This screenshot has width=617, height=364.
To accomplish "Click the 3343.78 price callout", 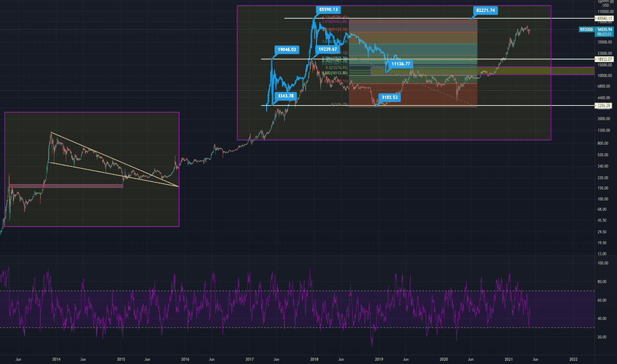I will [286, 95].
